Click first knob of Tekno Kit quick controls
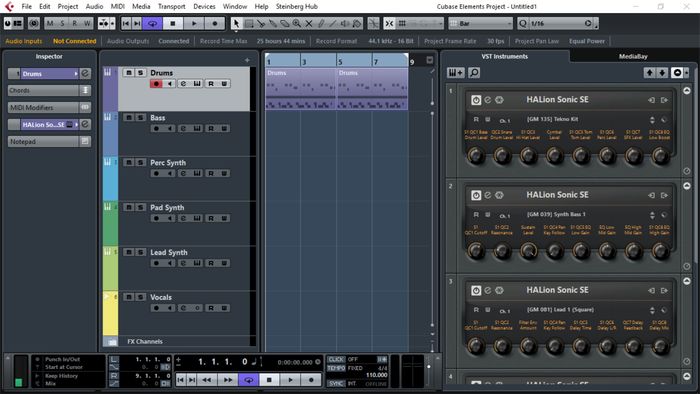 point(476,156)
